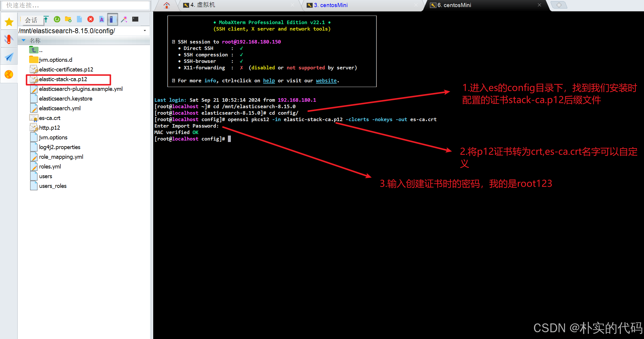Select the es-ca.crt file
The image size is (644, 339).
50,118
